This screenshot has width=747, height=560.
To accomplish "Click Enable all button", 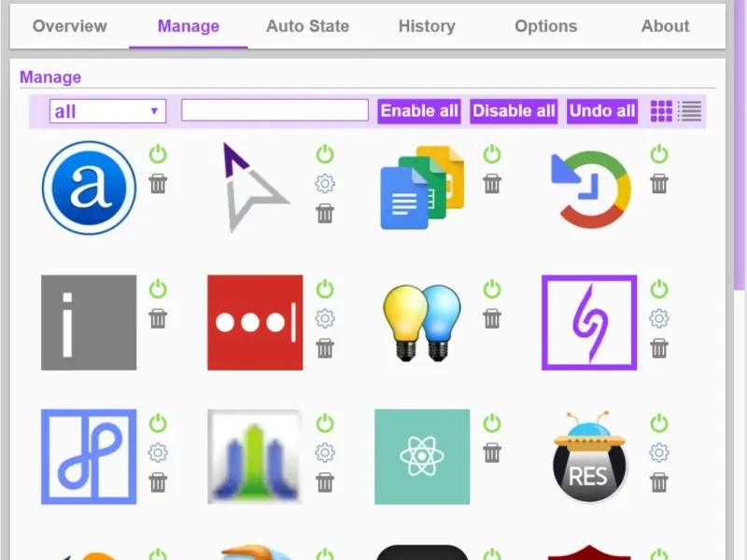I will [x=419, y=111].
